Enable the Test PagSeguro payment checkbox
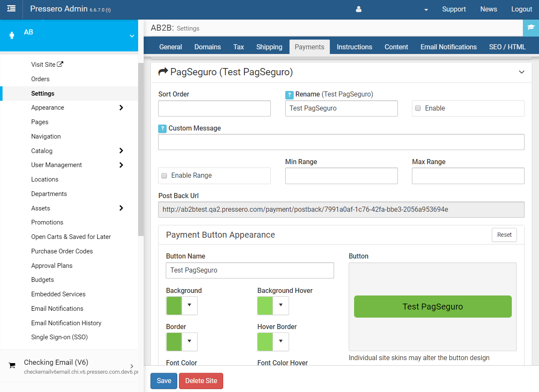 click(418, 108)
